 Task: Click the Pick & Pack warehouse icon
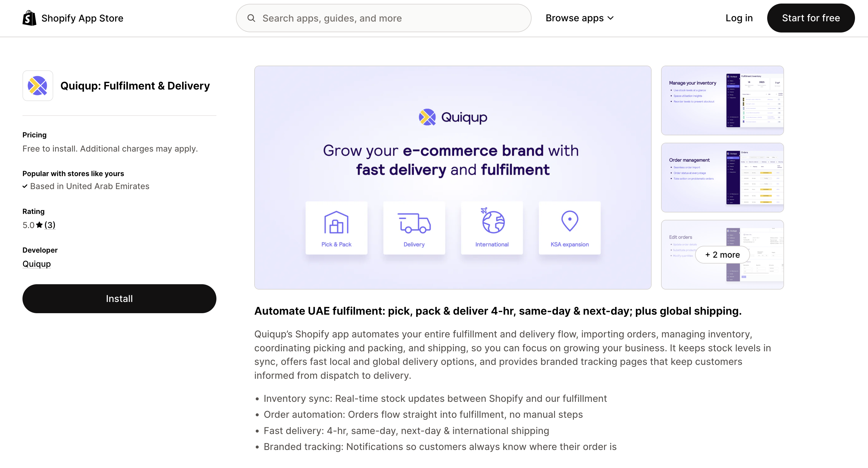(336, 222)
